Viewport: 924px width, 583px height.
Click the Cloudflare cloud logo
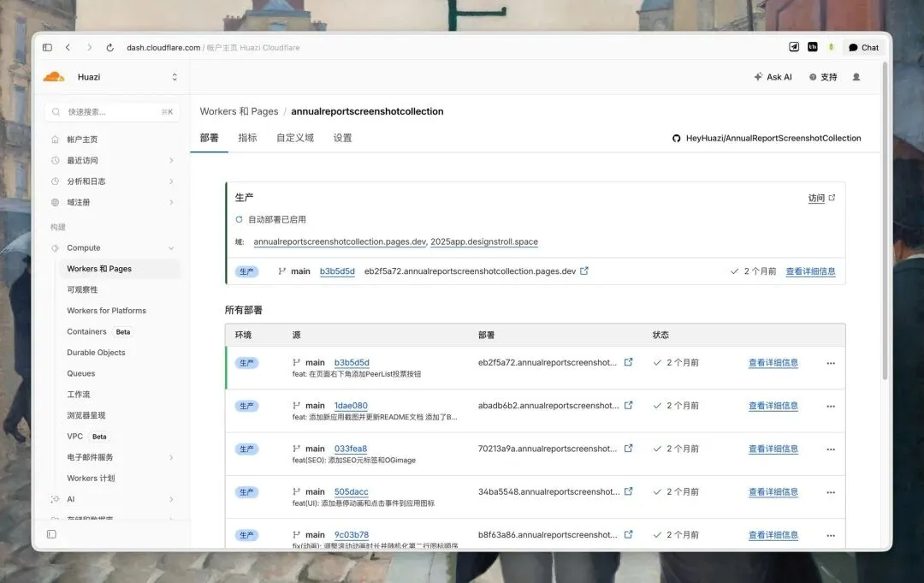54,77
